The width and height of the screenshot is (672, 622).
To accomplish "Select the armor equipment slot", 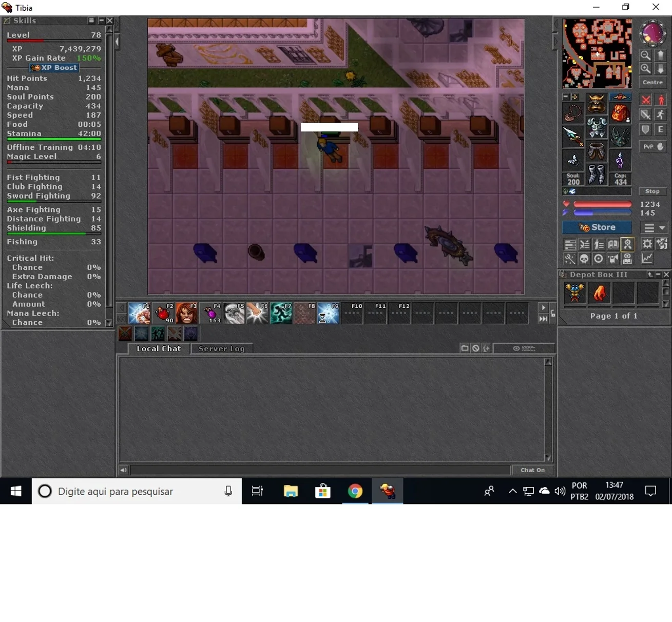I will point(597,127).
